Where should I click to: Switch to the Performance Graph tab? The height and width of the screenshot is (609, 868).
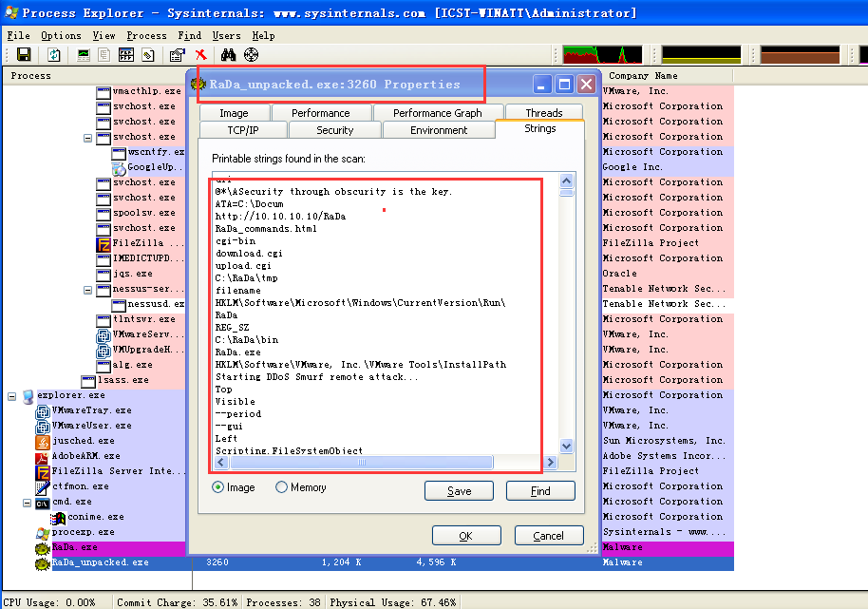(438, 113)
